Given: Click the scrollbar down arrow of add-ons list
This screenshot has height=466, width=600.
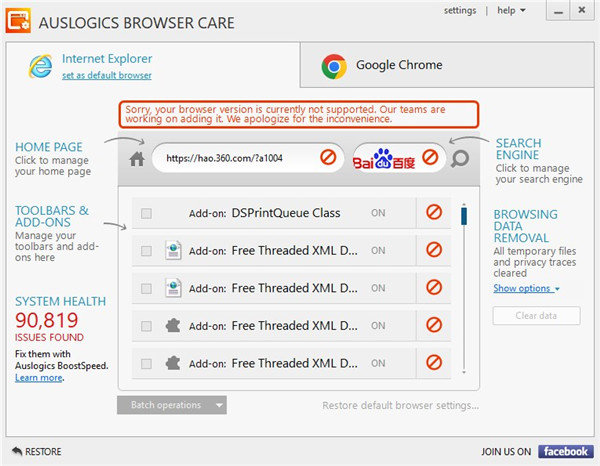Looking at the screenshot, I should pyautogui.click(x=464, y=372).
